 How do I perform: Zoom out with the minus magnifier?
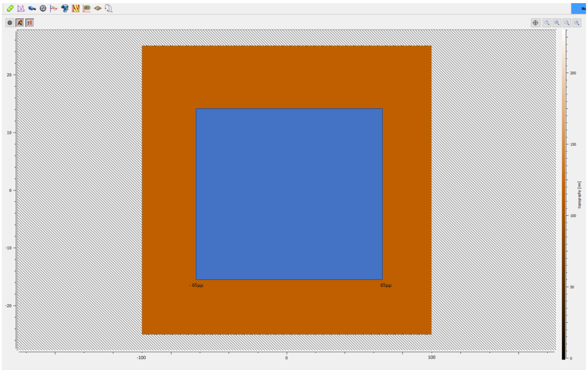pyautogui.click(x=567, y=23)
